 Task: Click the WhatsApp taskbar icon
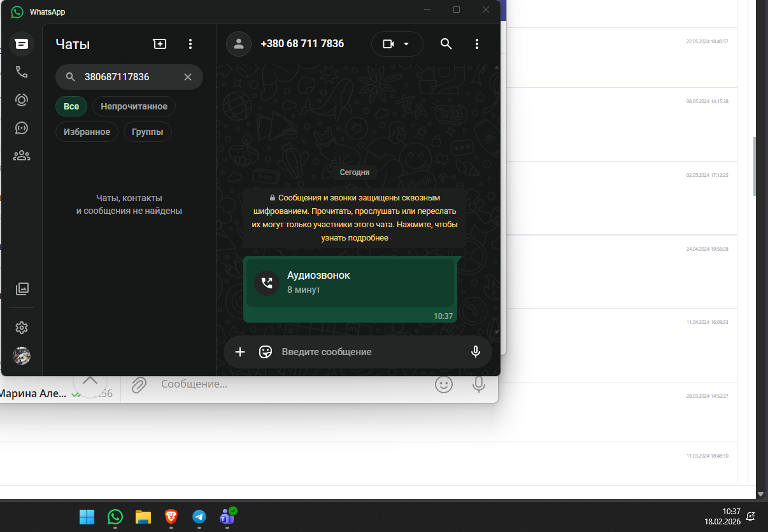coord(115,517)
